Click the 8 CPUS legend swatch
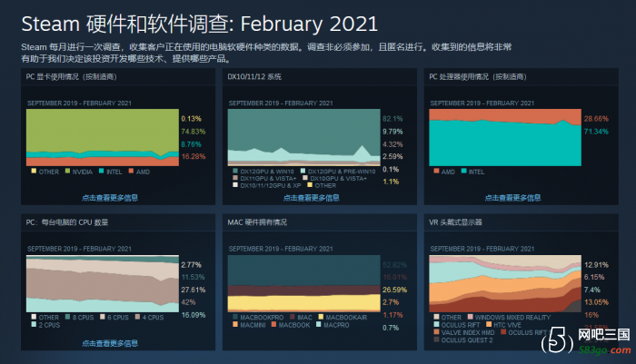 click(x=68, y=316)
